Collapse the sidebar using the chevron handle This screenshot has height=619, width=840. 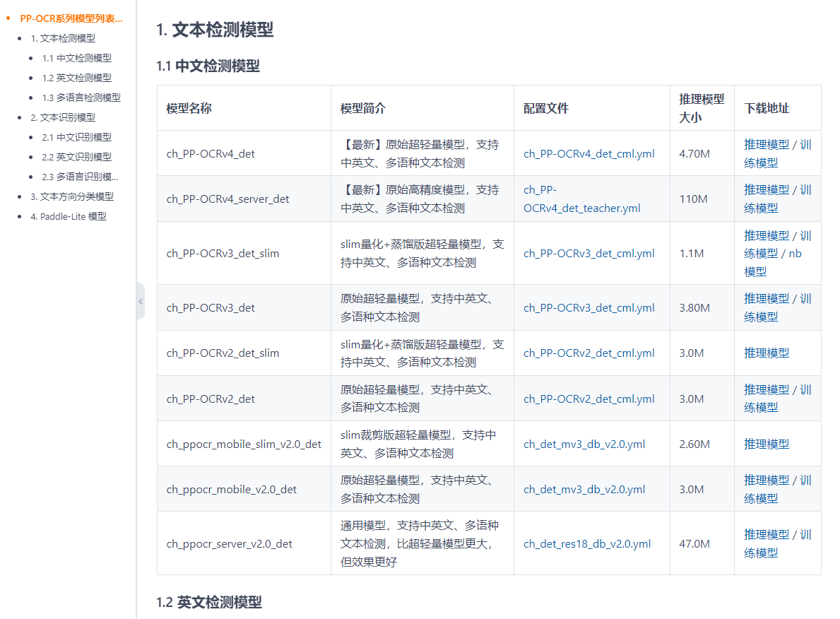[x=140, y=302]
